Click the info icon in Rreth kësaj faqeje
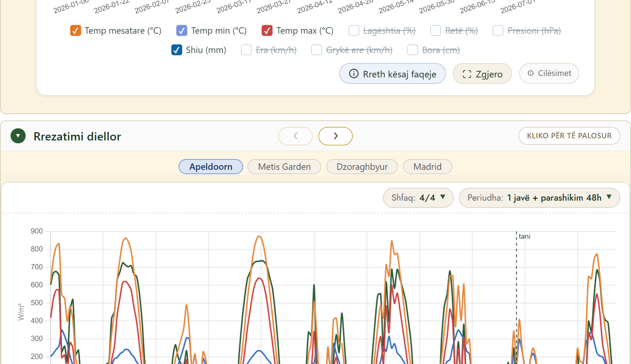Viewport: 631px width, 364px height. pos(354,74)
